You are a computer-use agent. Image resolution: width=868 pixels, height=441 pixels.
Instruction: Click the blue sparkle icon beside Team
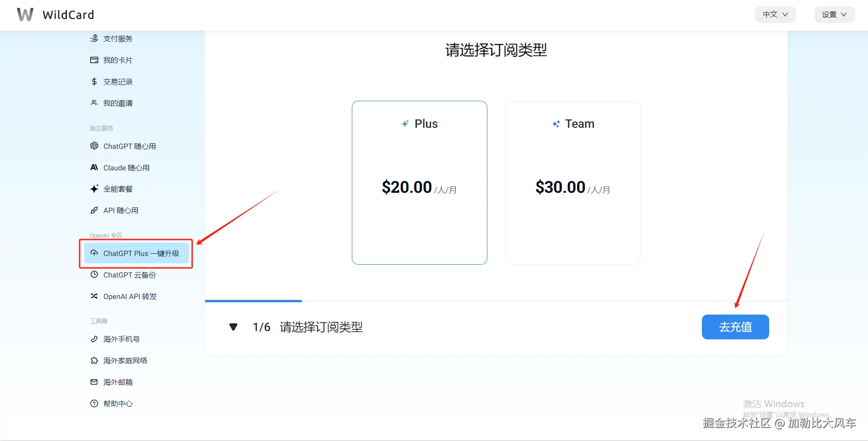[x=556, y=124]
